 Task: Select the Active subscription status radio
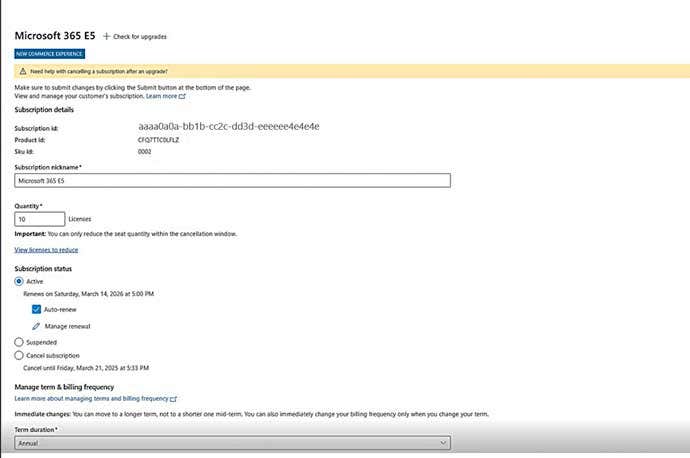[19, 282]
